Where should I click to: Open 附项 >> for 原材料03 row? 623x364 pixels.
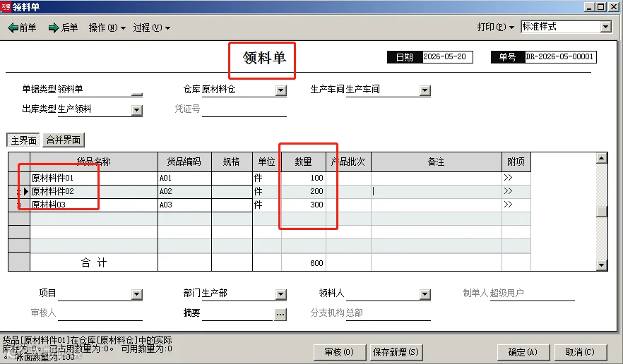click(x=508, y=205)
